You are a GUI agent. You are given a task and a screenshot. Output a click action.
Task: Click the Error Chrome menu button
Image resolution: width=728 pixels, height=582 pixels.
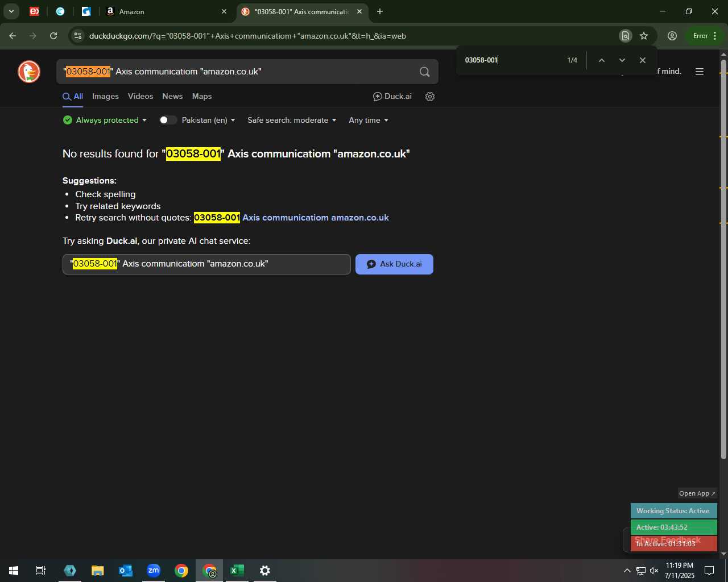click(705, 36)
